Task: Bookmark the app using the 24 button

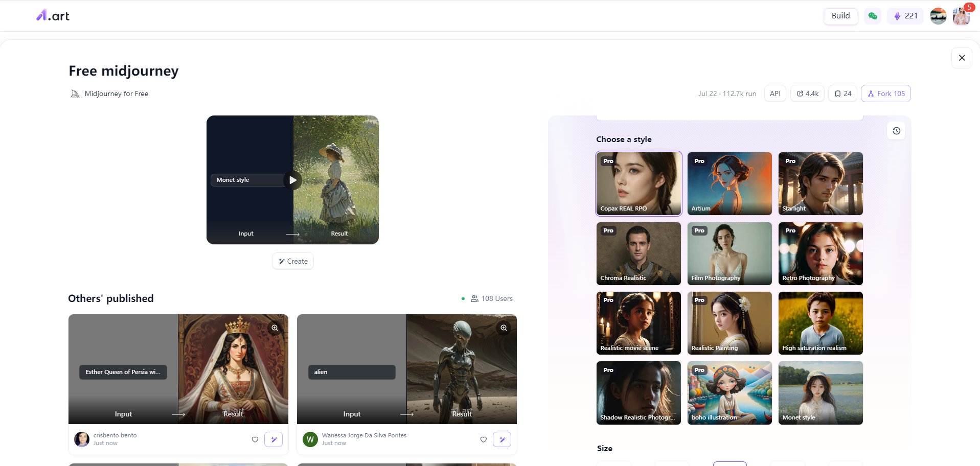Action: [842, 94]
